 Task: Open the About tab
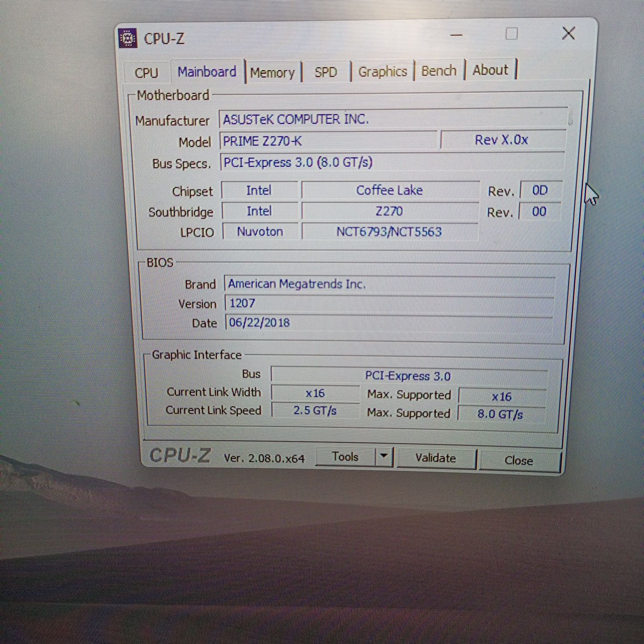point(490,70)
